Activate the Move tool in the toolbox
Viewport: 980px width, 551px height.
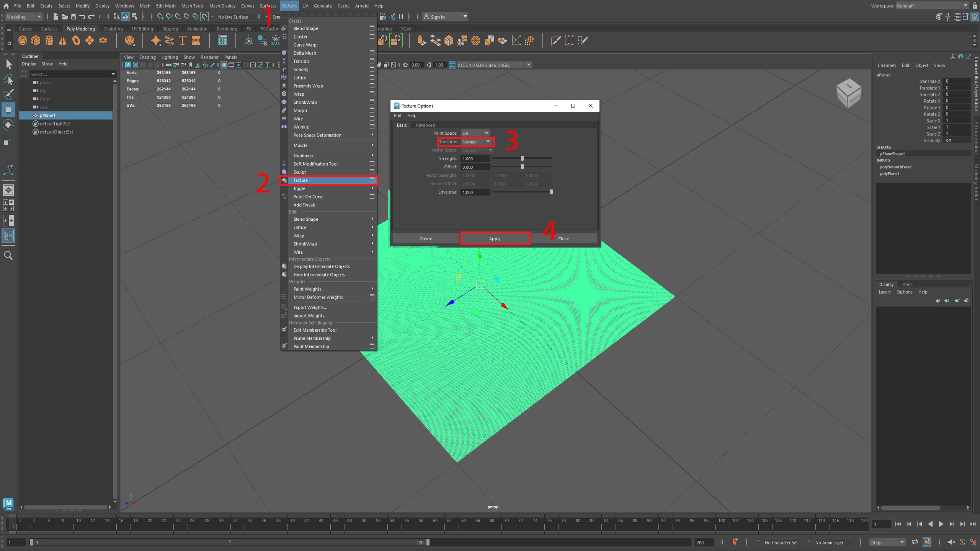coord(8,110)
